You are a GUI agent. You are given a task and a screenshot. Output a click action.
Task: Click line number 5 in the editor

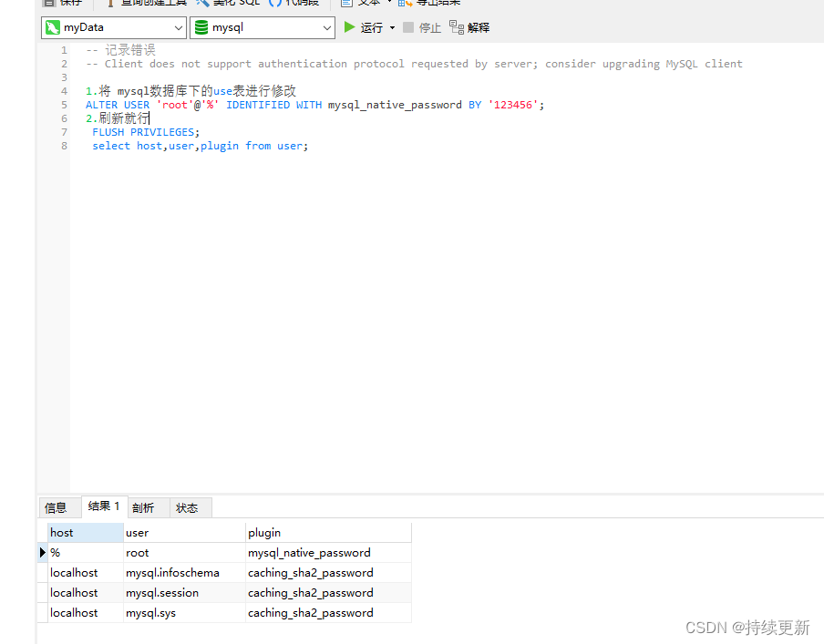point(63,104)
